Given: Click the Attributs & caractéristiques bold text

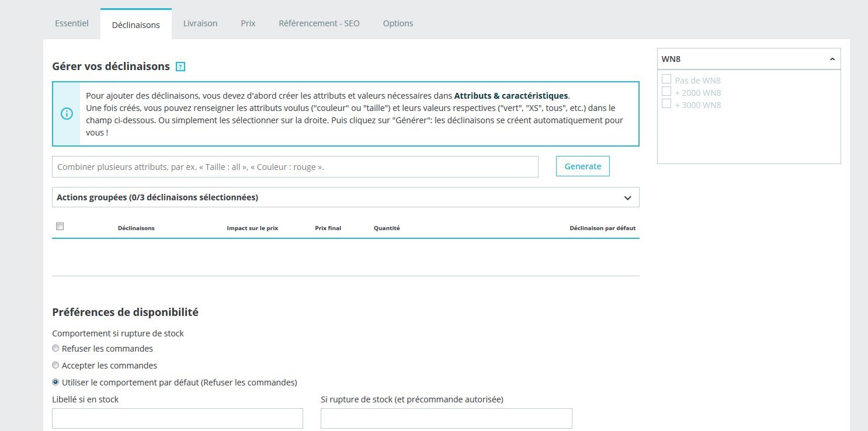Looking at the screenshot, I should pos(511,96).
